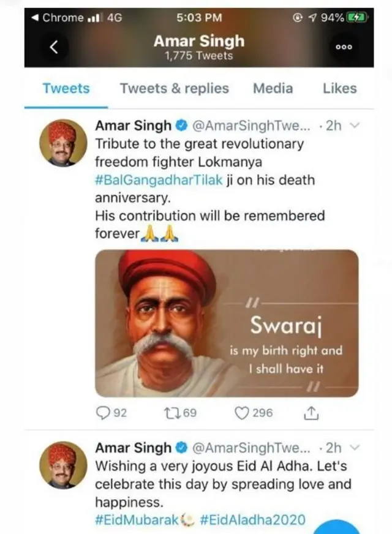This screenshot has width=392, height=534.
Task: Tap the share icon under the Swaraj image
Action: [x=311, y=412]
